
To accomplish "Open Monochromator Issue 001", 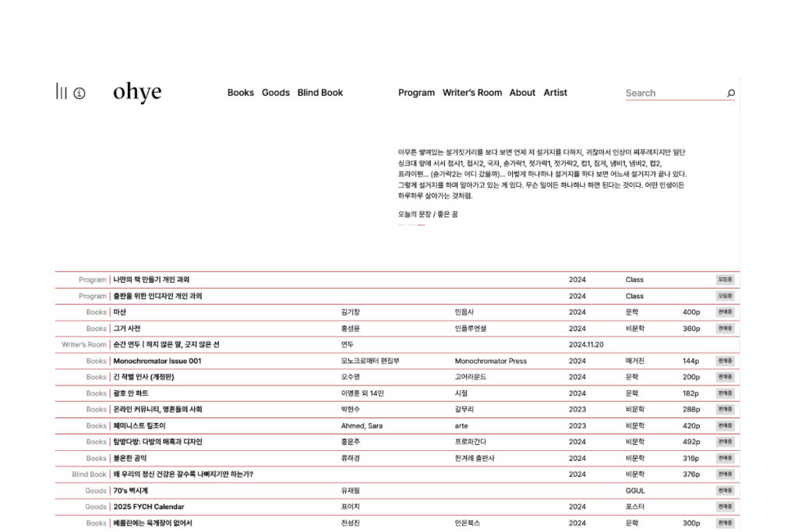I will click(x=157, y=361).
